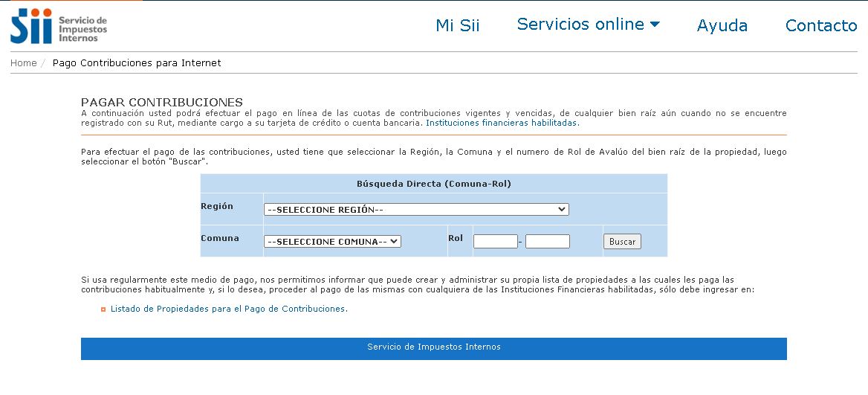Image resolution: width=868 pixels, height=395 pixels.
Task: Click the Pago Contribuciones para Internet breadcrumb
Action: (137, 63)
